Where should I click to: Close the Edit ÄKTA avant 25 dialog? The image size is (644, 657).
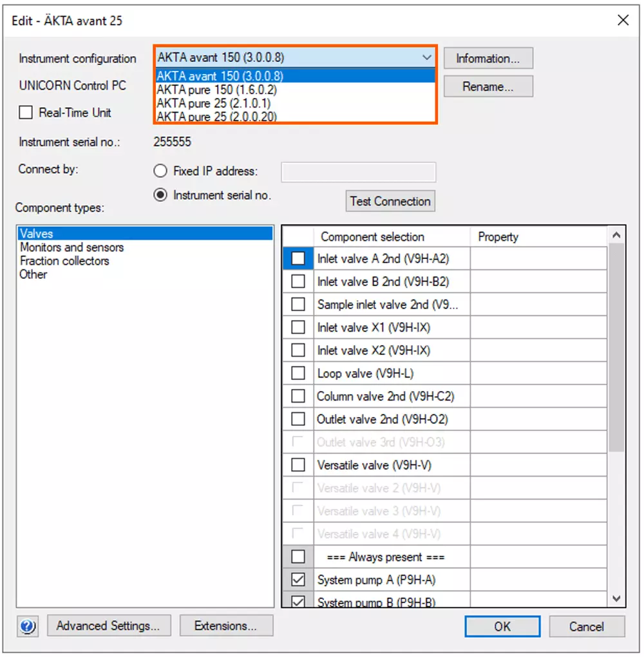[x=623, y=21]
